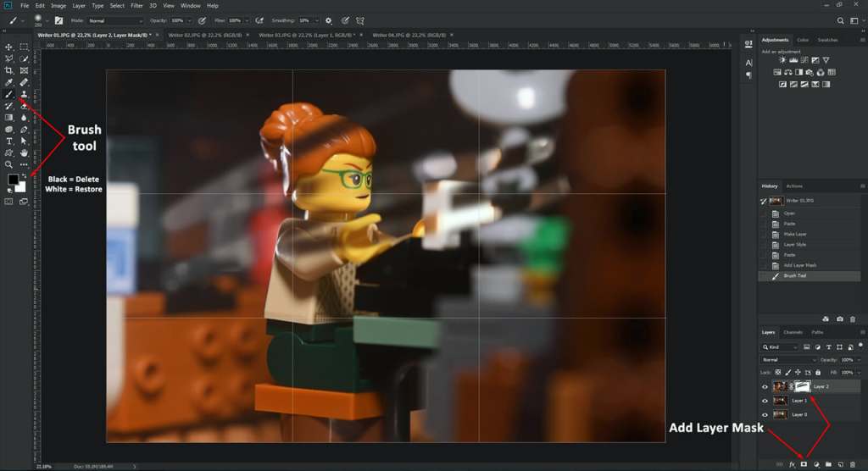
Task: Select the Eyedropper tool
Action: pyautogui.click(x=8, y=82)
